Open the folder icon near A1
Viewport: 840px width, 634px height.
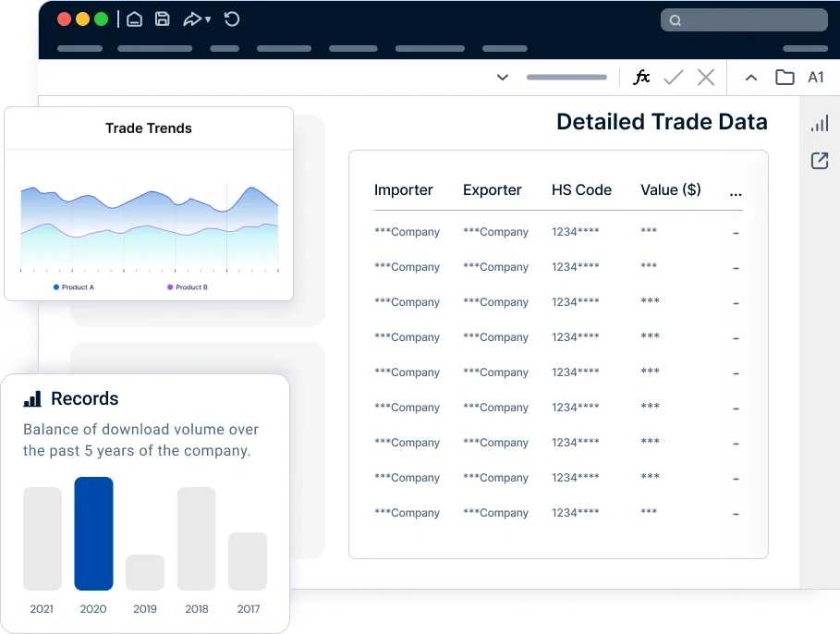785,78
